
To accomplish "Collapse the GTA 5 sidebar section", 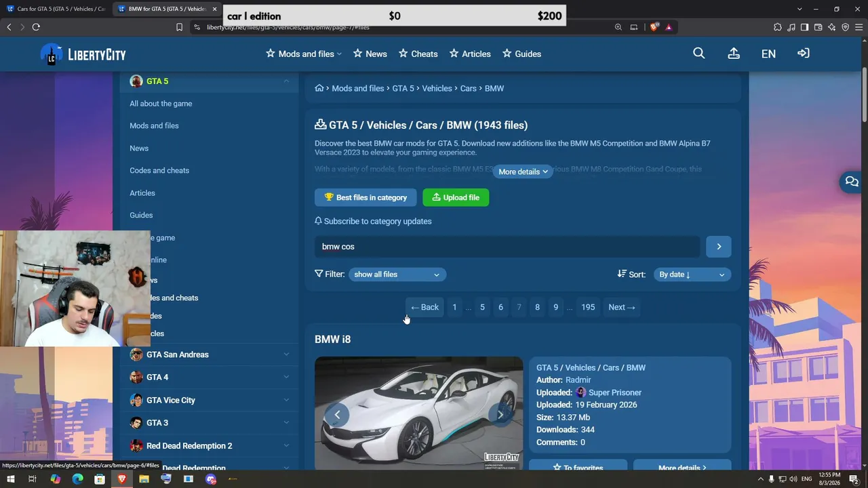I will click(x=286, y=81).
